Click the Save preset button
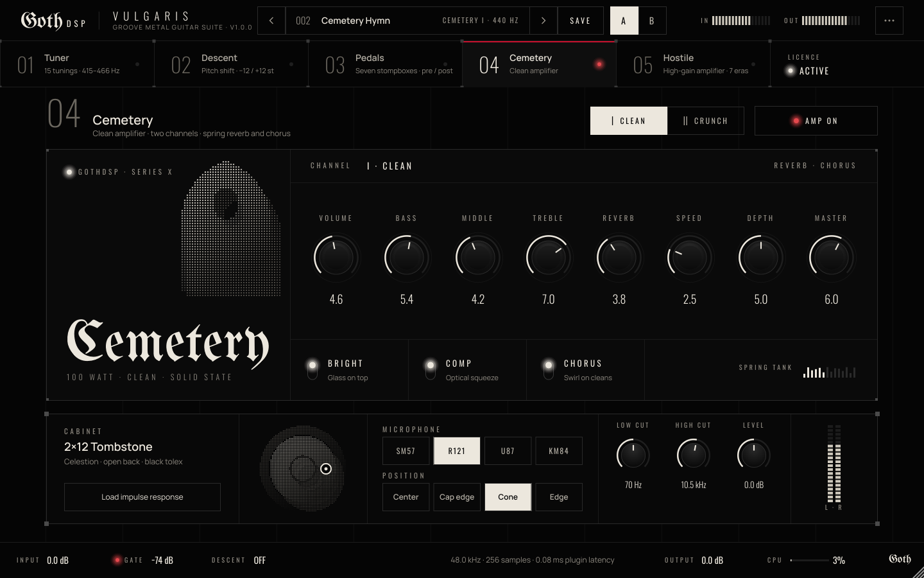Screen dimensions: 924x578 (580, 21)
